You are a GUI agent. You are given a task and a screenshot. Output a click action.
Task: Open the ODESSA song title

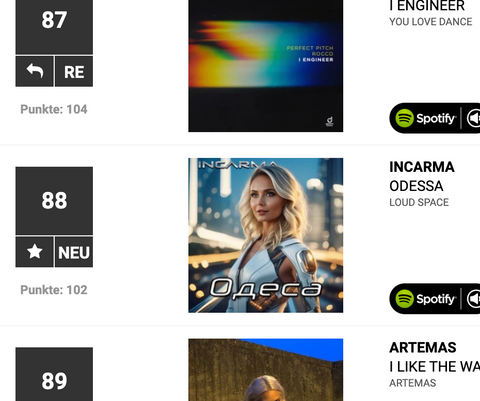(416, 186)
